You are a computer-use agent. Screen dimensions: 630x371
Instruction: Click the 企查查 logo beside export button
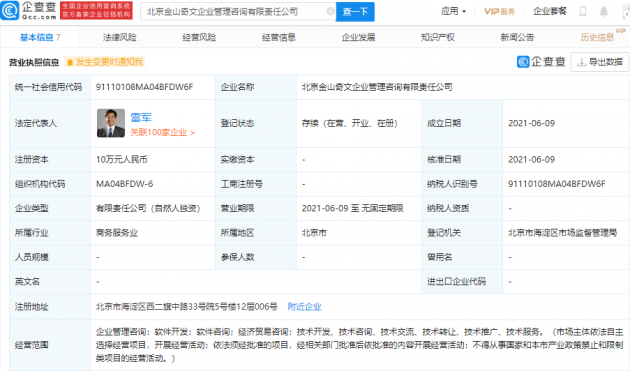click(541, 61)
